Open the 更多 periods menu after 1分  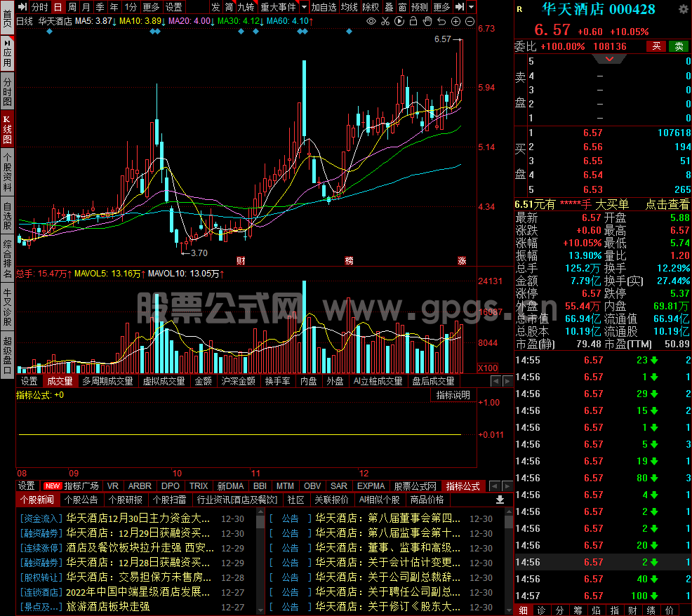coord(151,7)
